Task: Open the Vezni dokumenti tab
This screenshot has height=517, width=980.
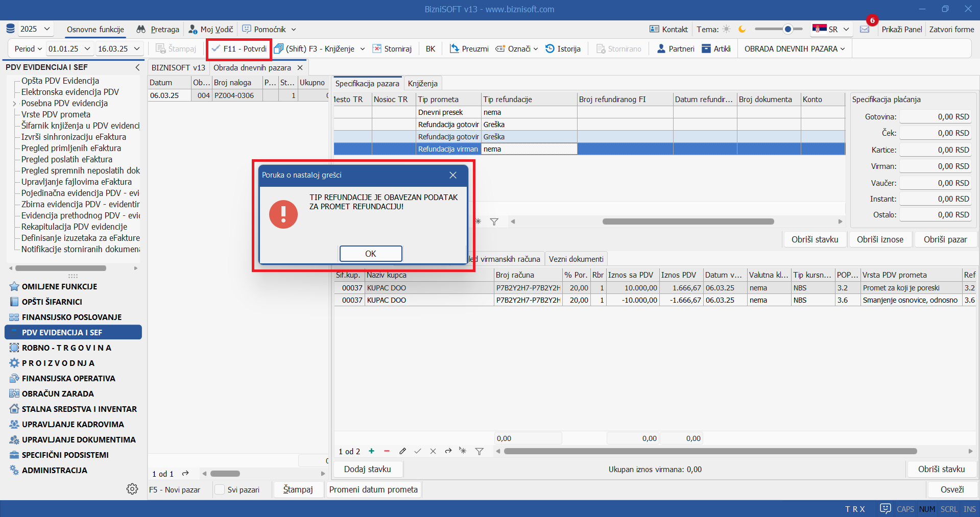Action: pos(576,259)
